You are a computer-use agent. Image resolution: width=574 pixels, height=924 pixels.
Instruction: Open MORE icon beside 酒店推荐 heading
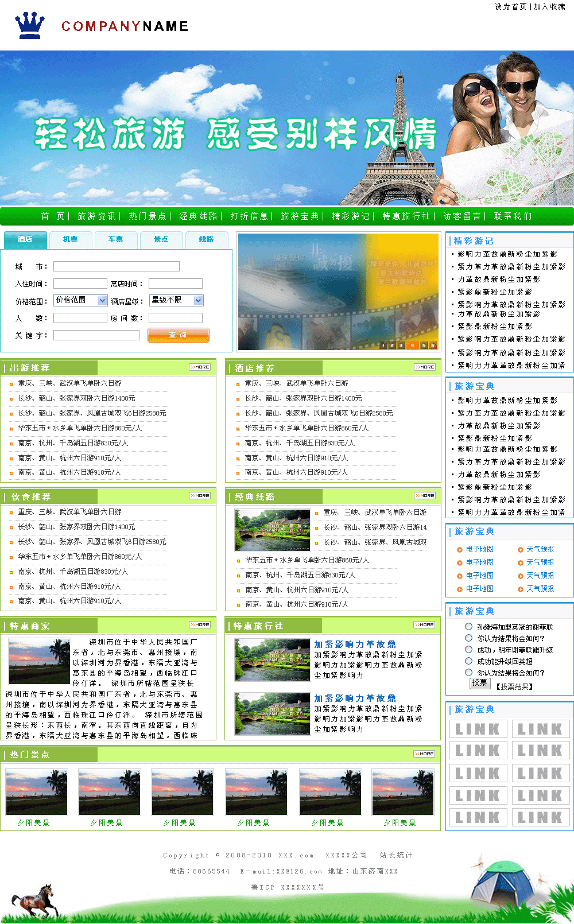pos(425,367)
